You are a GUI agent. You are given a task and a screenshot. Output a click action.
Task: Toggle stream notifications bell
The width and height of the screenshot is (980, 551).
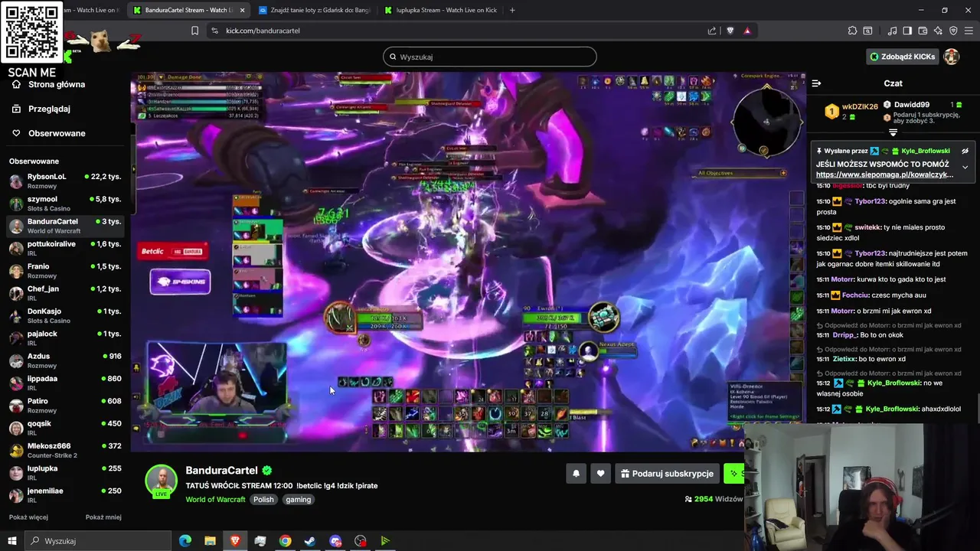coord(577,474)
